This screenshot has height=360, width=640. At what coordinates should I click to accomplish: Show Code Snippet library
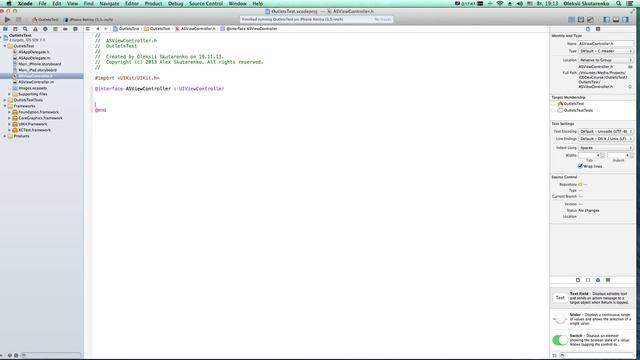(x=588, y=280)
